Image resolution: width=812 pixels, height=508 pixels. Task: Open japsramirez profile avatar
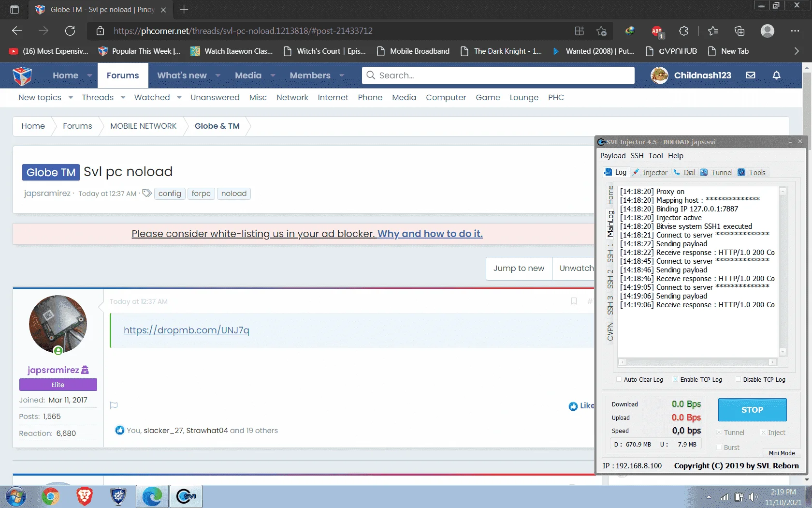(58, 324)
